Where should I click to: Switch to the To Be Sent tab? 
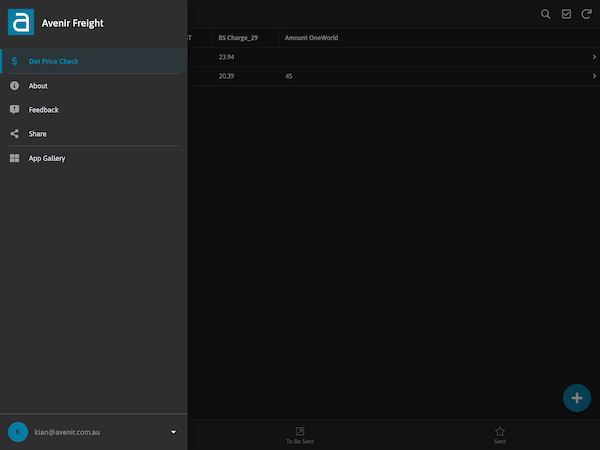[300, 435]
